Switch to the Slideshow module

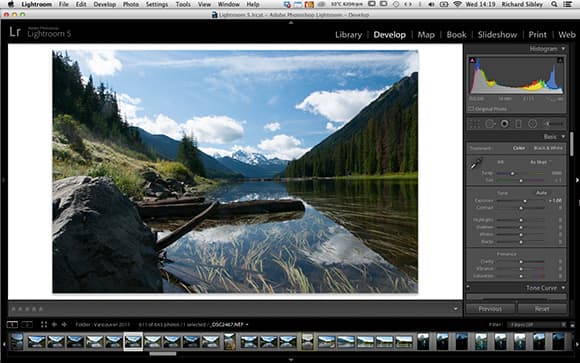pos(498,35)
